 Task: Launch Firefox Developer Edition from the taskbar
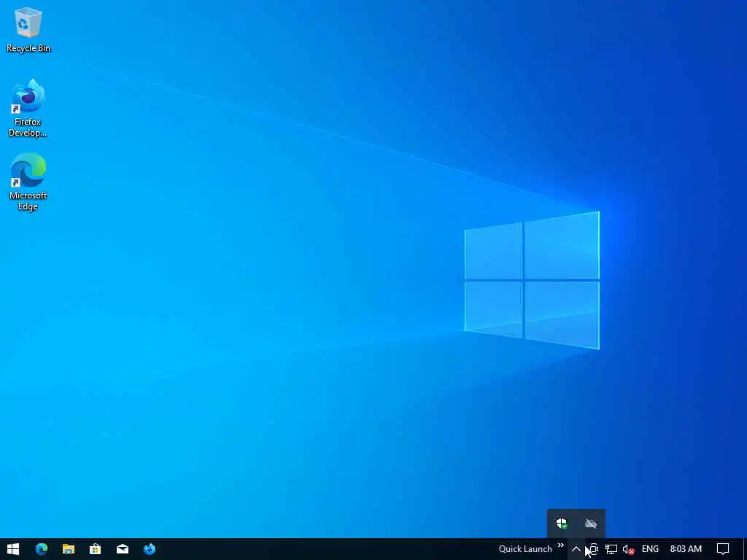click(x=150, y=549)
